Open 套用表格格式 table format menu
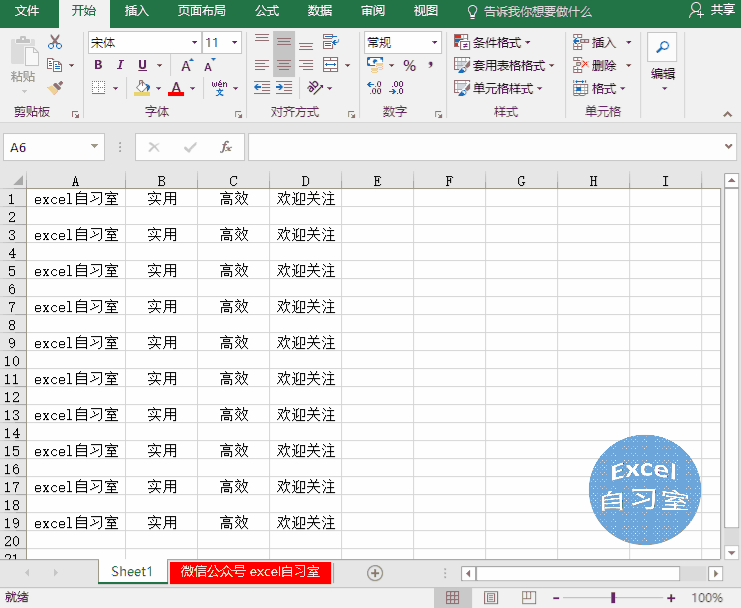 tap(504, 65)
